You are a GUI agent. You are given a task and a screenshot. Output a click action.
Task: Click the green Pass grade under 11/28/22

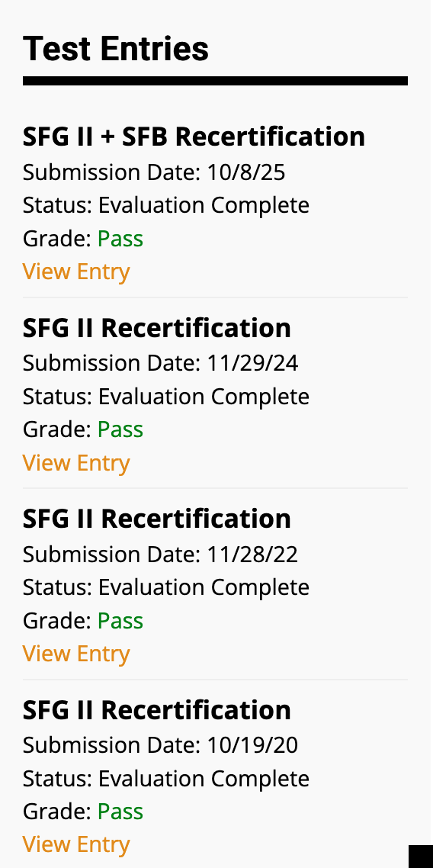[x=120, y=621]
